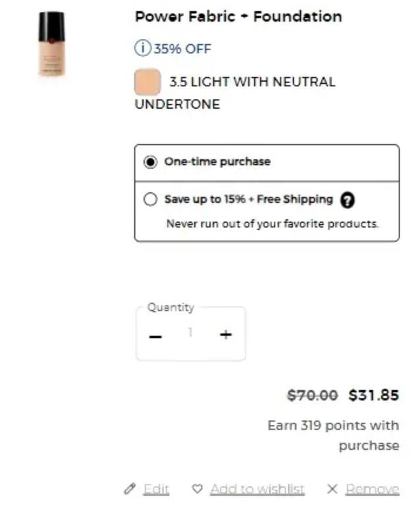Click the info icon beside 35% OFF

pyautogui.click(x=143, y=49)
